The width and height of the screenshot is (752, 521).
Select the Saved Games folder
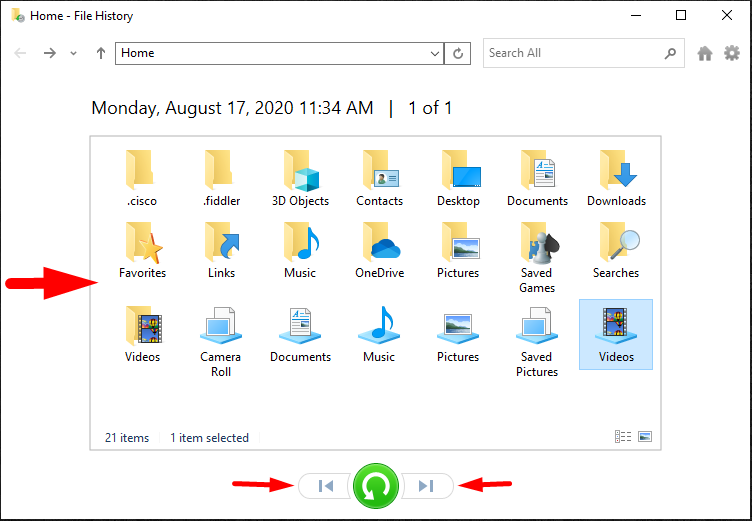[537, 256]
